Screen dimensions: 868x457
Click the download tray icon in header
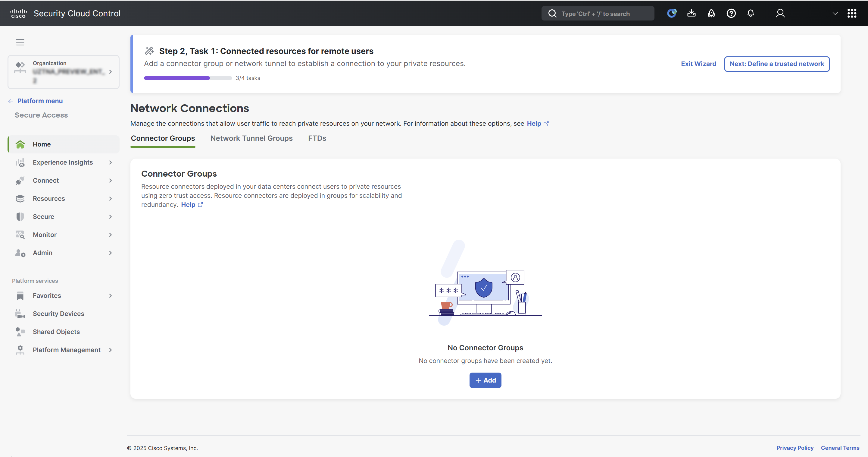(x=692, y=13)
